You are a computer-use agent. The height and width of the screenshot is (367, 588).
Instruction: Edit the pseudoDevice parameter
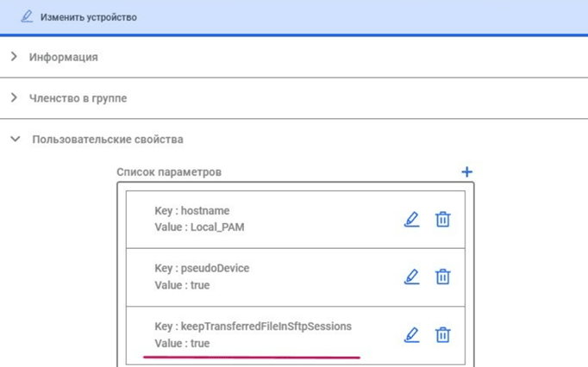(x=412, y=277)
